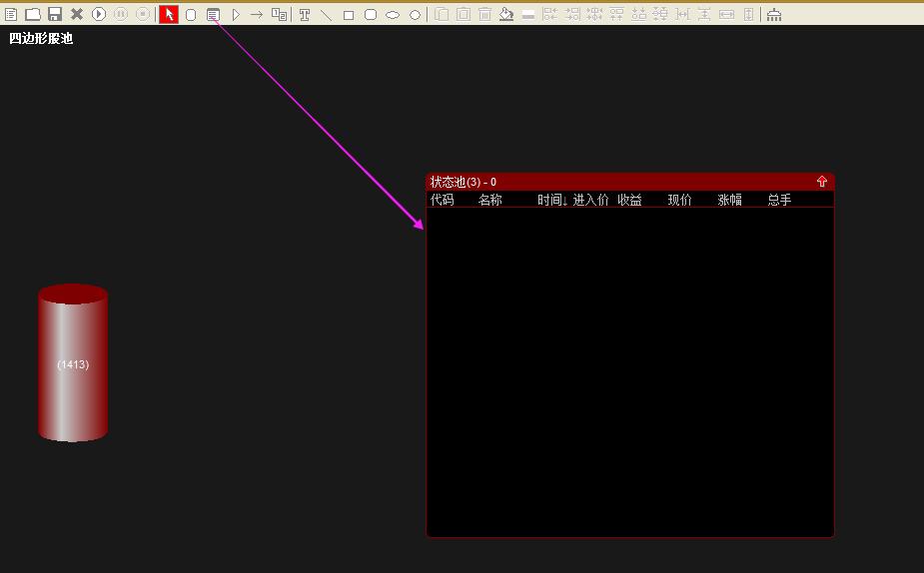
Task: Sort by the 涨幅 column header
Action: pos(729,200)
